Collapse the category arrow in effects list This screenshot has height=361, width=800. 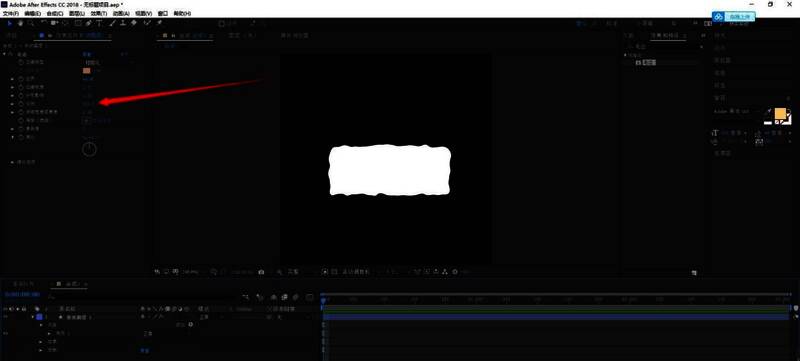pos(626,55)
